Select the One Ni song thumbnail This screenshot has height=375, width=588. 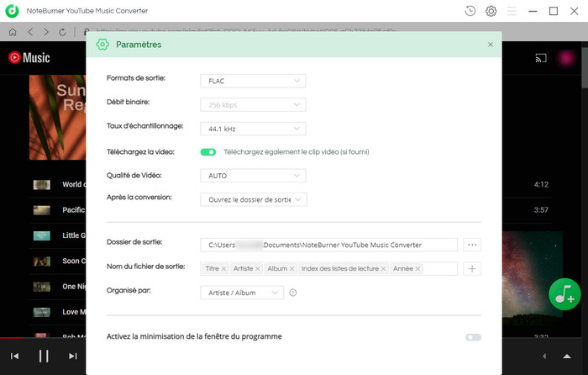pos(42,287)
